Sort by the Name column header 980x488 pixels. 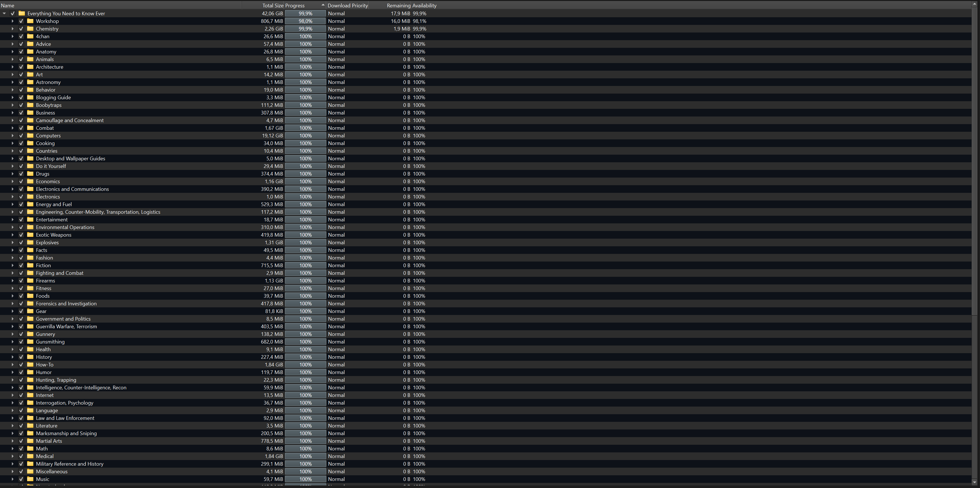tap(8, 5)
